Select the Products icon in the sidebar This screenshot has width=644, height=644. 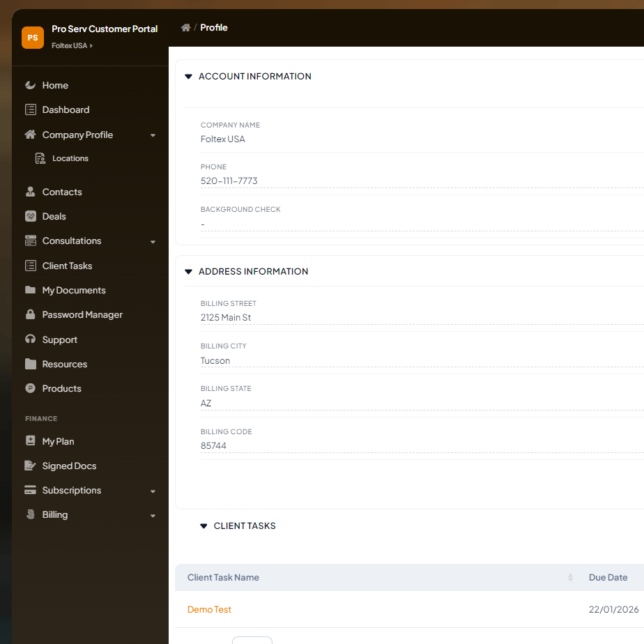pos(31,388)
